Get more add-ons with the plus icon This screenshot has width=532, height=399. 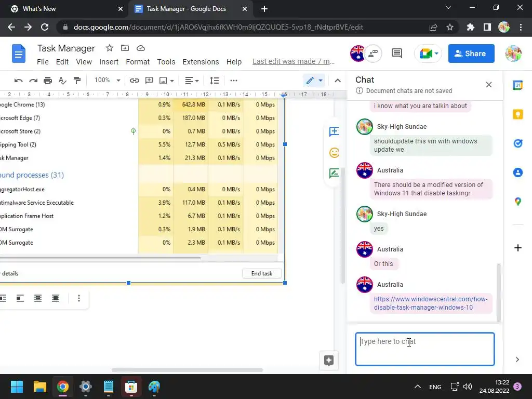(518, 248)
